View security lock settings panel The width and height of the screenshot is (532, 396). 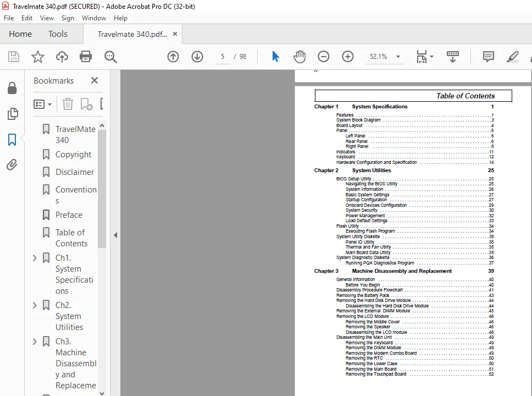click(12, 88)
